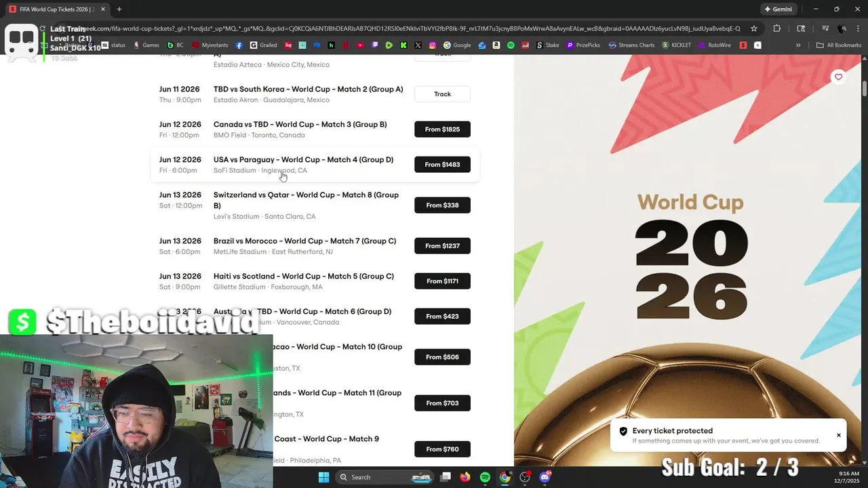Open the X (Twitter) bookmark icon
The width and height of the screenshot is (868, 488).
pos(418,45)
